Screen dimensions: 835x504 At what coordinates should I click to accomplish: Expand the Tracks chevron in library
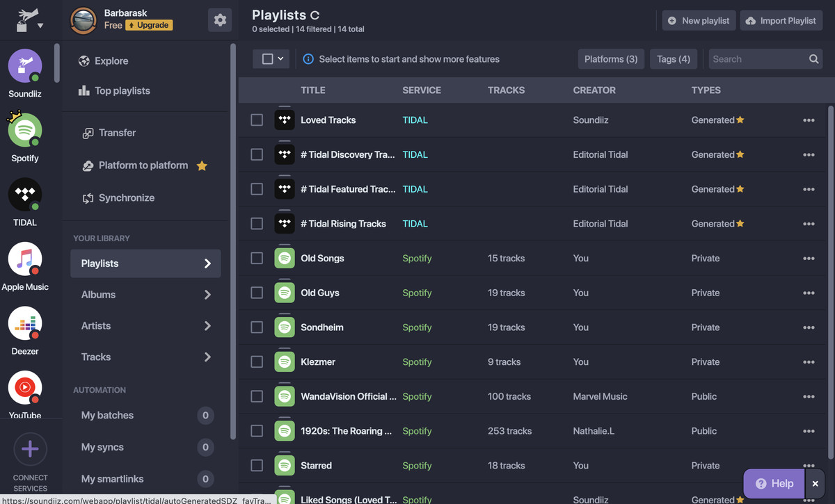coord(207,357)
